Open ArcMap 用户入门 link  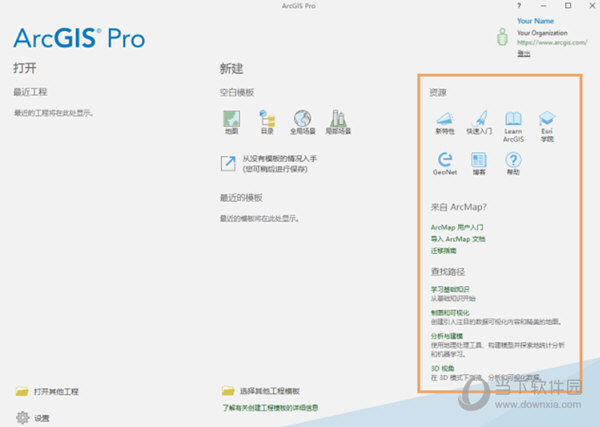coord(457,227)
